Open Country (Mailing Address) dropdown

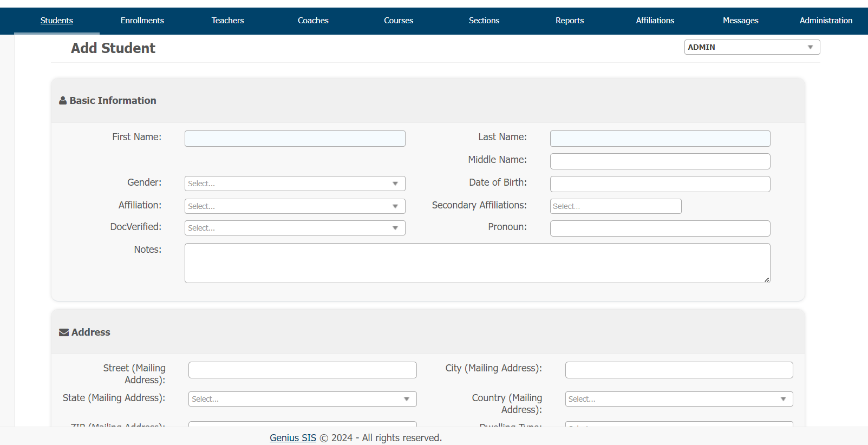click(678, 399)
